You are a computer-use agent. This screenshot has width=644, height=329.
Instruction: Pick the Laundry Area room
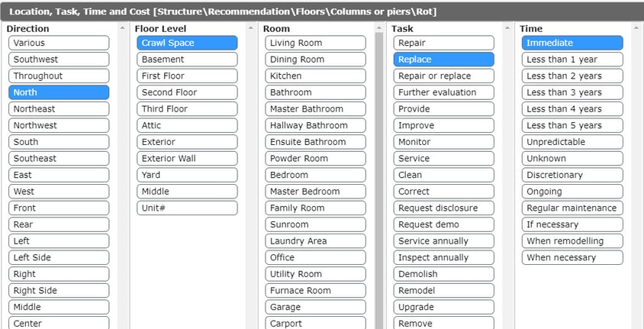pyautogui.click(x=315, y=241)
